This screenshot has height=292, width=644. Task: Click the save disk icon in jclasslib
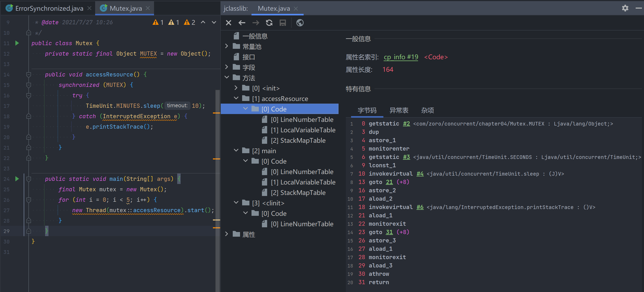click(283, 23)
